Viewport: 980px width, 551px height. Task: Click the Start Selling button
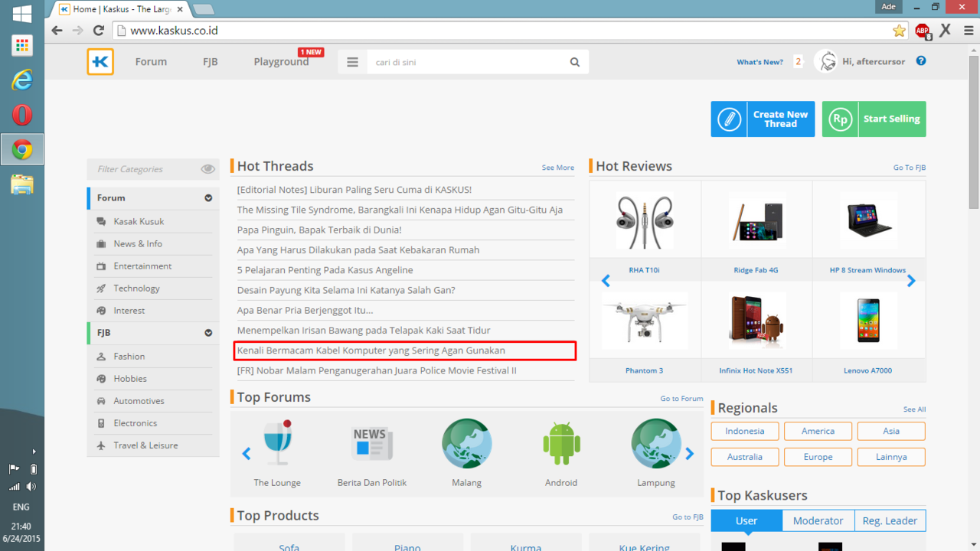pos(874,119)
